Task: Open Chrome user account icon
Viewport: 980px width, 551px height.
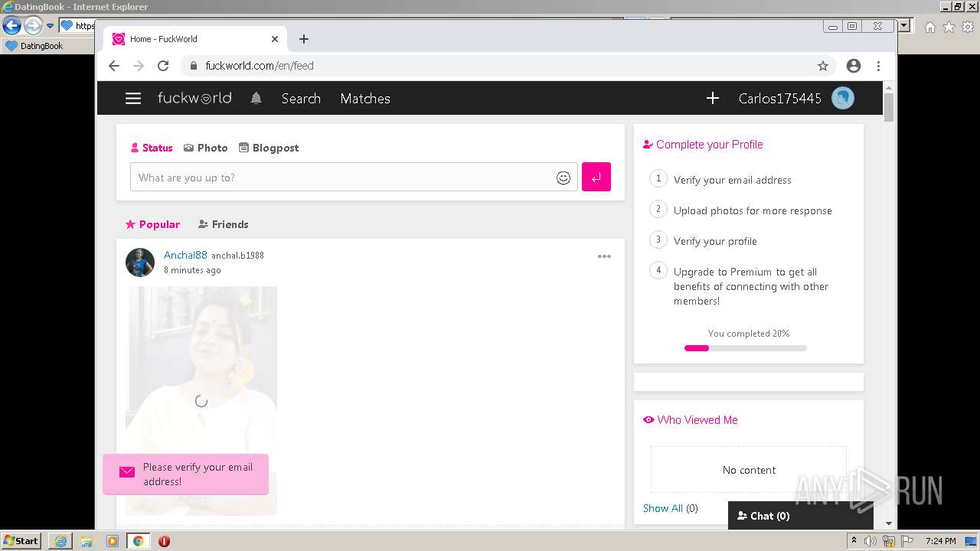Action: click(x=854, y=66)
